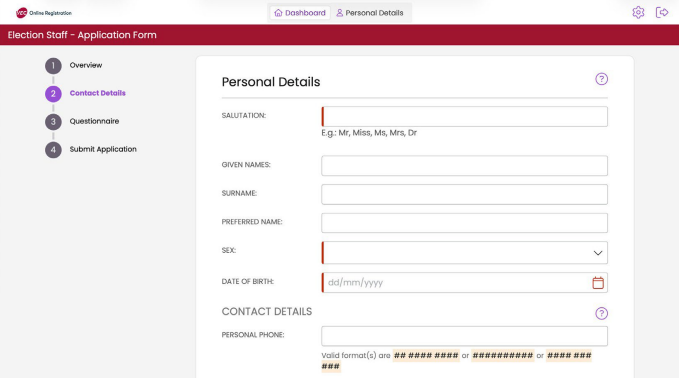Click the 'DATE OF BIRTH:' label
The height and width of the screenshot is (378, 679).
248,281
